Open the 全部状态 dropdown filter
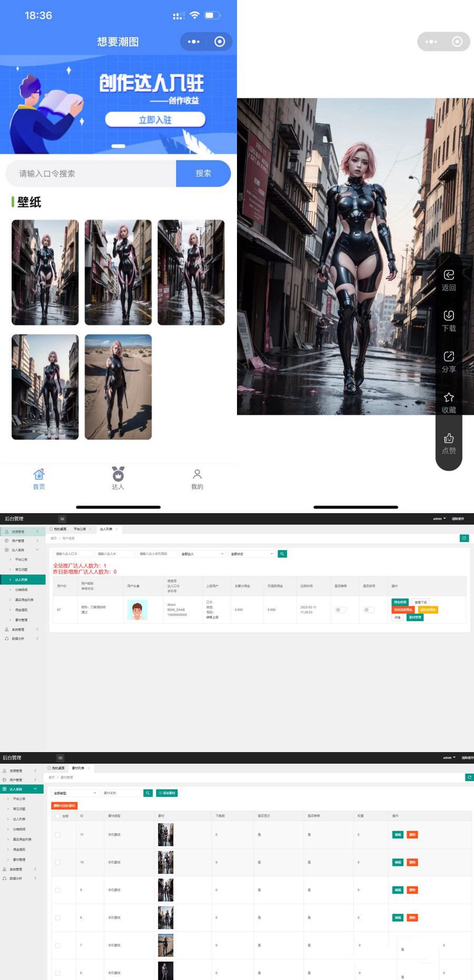 (252, 554)
